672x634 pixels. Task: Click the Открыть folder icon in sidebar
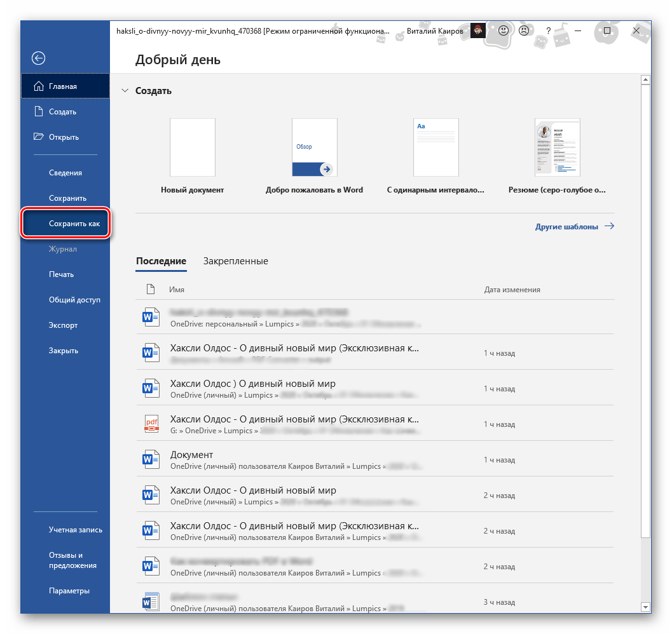tap(39, 137)
